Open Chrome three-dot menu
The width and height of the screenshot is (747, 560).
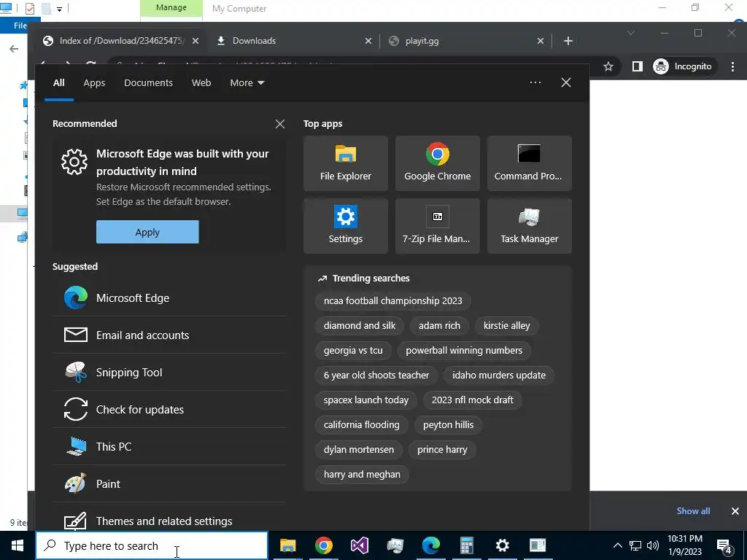(732, 66)
